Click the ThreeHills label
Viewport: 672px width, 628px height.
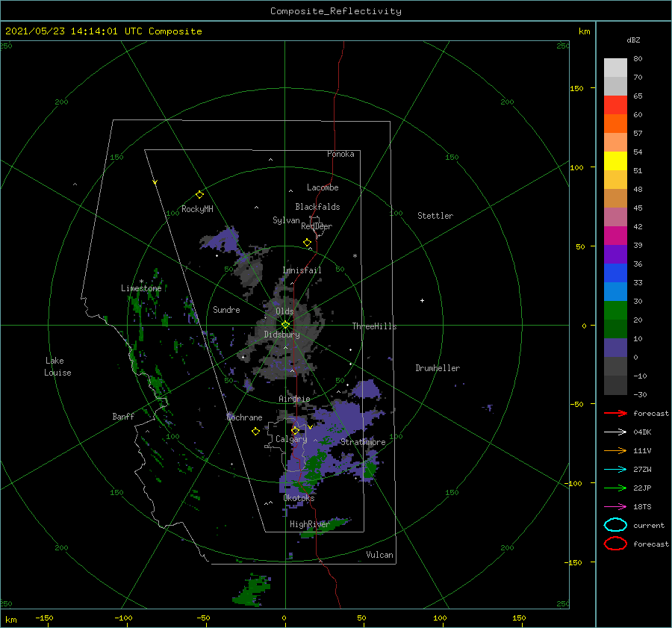(375, 326)
